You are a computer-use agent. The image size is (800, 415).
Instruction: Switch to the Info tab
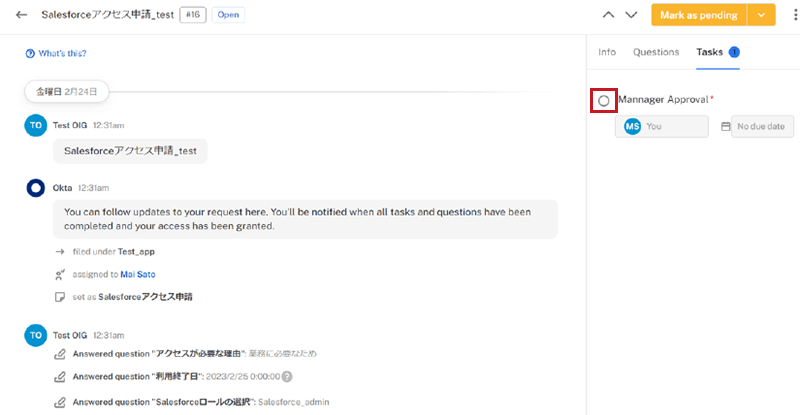[x=607, y=52]
